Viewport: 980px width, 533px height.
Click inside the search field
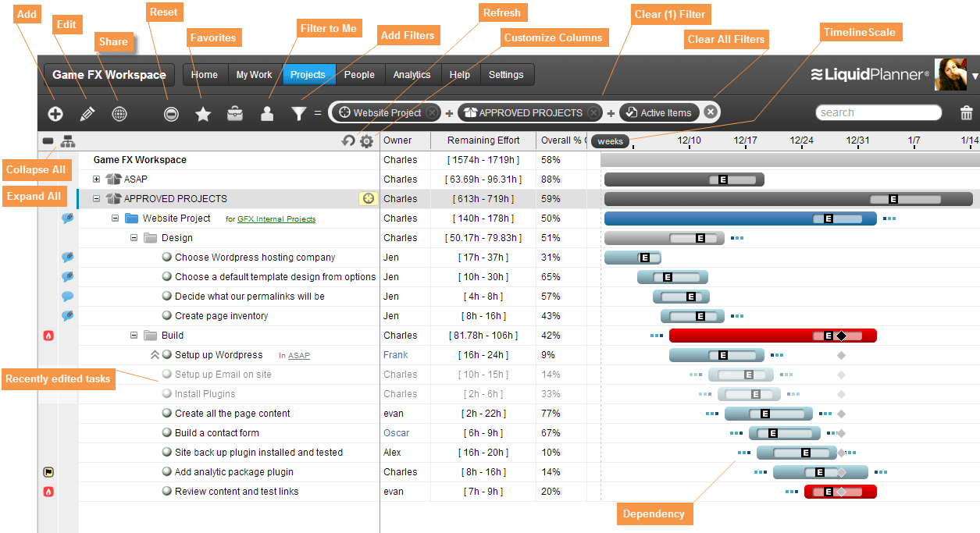(878, 112)
